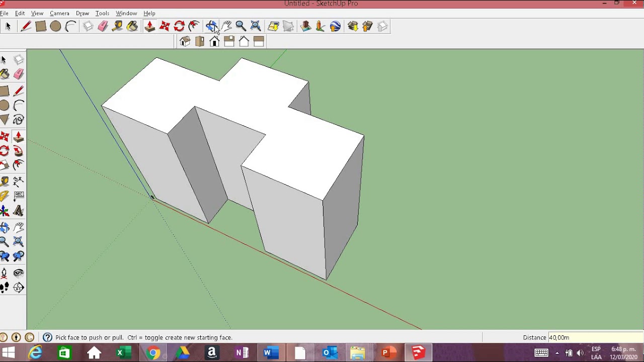
Task: Open the File menu
Action: pos(4,13)
